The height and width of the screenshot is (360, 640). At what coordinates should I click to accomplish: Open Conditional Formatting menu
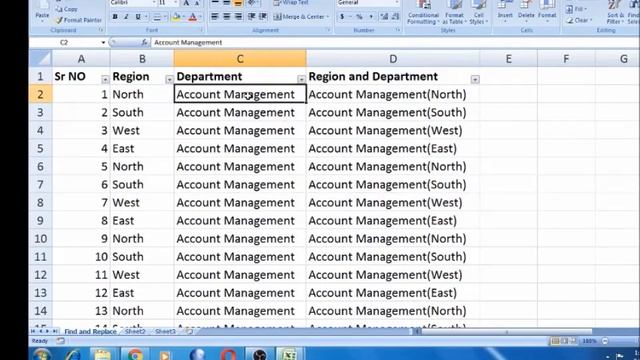tap(423, 12)
